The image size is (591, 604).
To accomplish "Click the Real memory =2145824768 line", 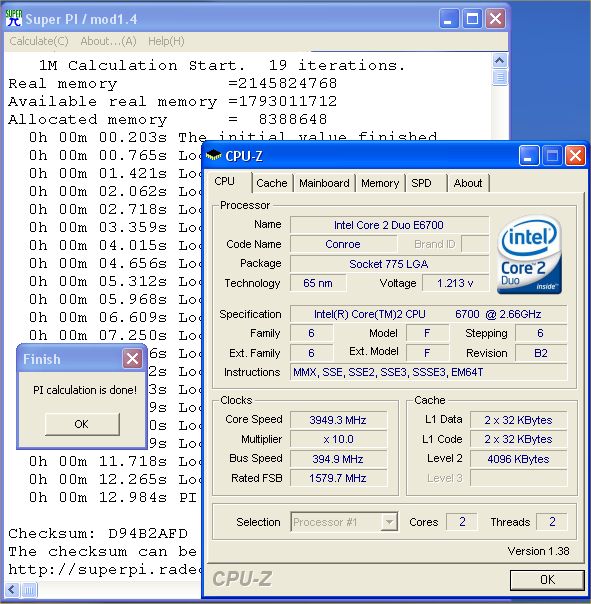I will tap(173, 83).
